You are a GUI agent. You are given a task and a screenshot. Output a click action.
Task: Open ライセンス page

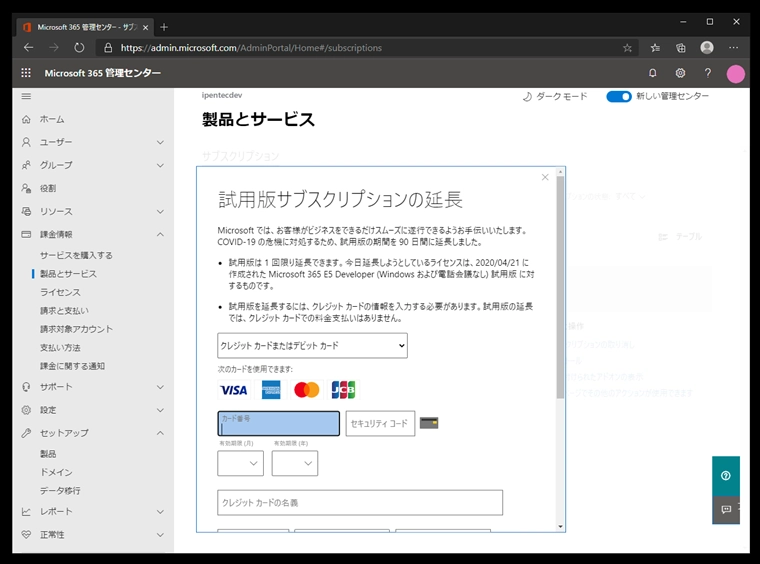[x=60, y=292]
